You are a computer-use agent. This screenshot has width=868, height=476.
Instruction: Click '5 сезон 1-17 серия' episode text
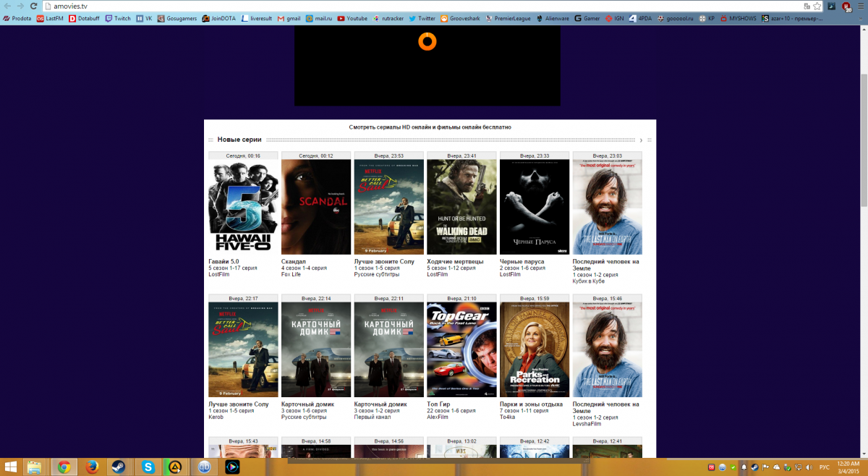click(232, 268)
